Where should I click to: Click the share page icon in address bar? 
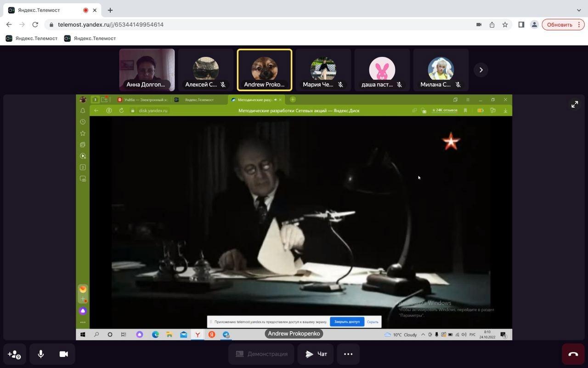(x=492, y=25)
